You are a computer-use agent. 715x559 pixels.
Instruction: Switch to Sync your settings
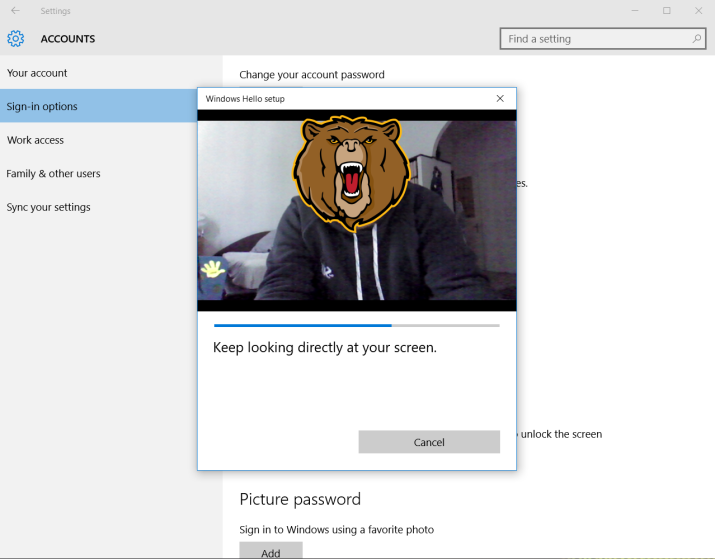[48, 207]
